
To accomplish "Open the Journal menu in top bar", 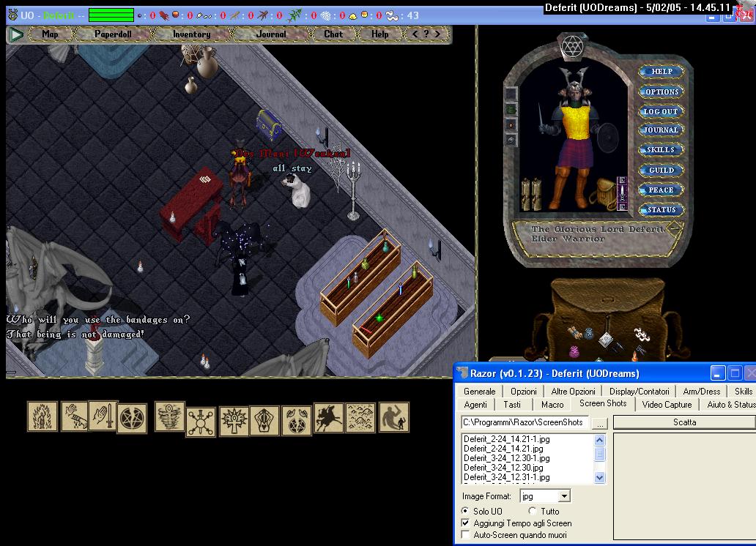I will tap(271, 34).
